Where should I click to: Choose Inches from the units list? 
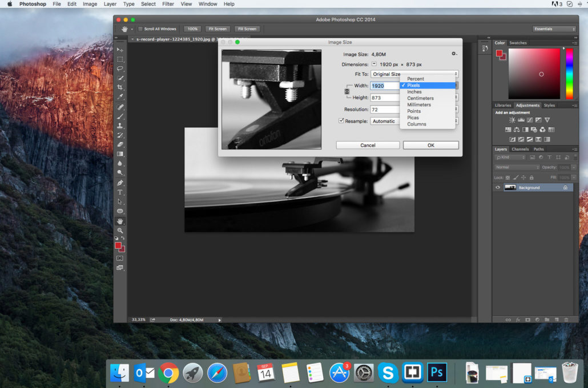coord(414,92)
